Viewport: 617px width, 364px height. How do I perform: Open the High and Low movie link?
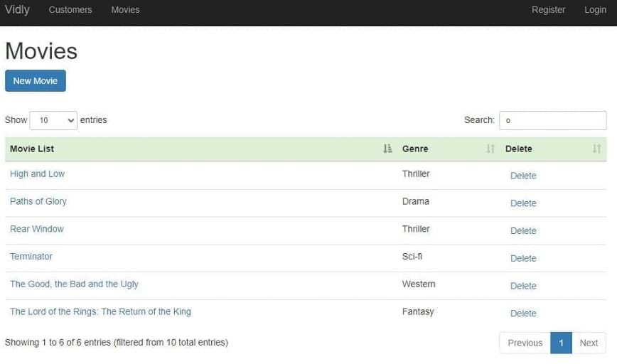click(x=37, y=173)
